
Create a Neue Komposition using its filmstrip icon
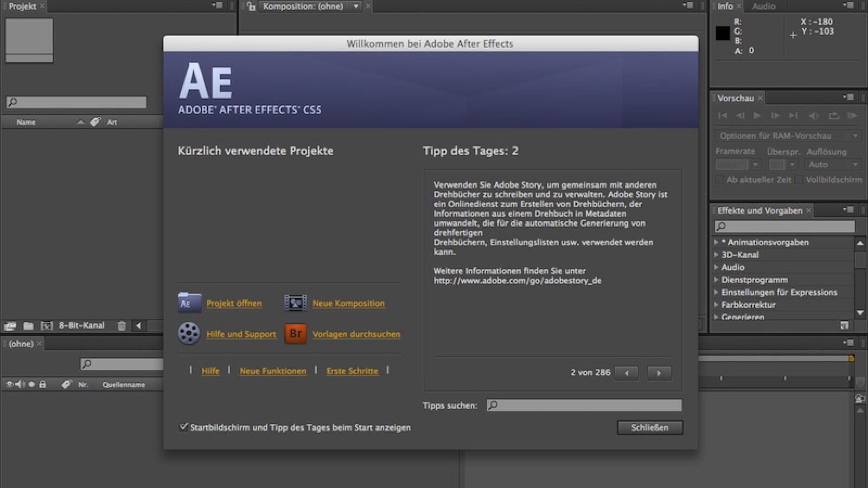click(x=295, y=303)
